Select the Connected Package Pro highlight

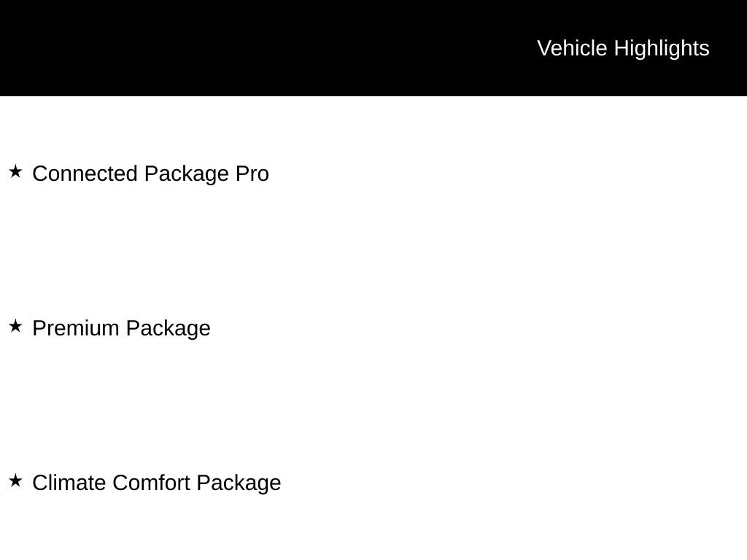pyautogui.click(x=150, y=174)
